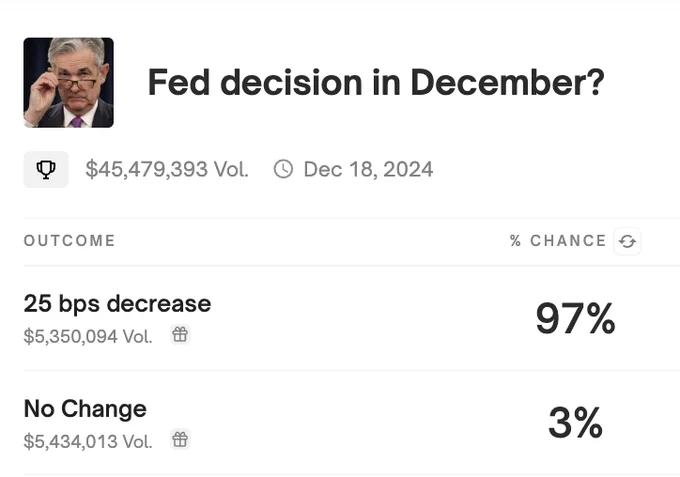
Task: Click the OUTCOME column header
Action: click(x=69, y=241)
